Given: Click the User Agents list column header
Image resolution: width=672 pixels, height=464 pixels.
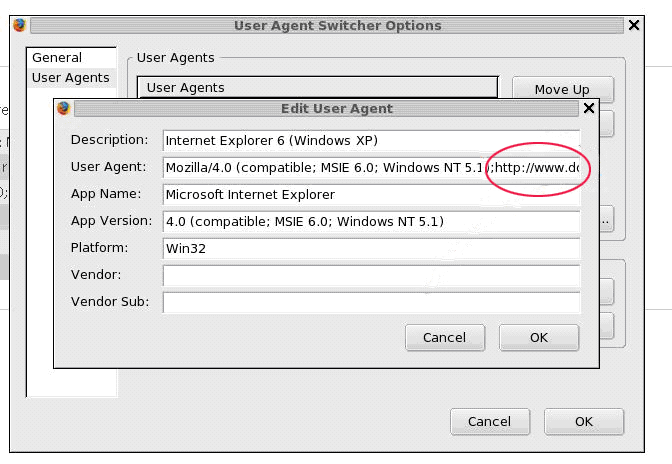Looking at the screenshot, I should [318, 87].
